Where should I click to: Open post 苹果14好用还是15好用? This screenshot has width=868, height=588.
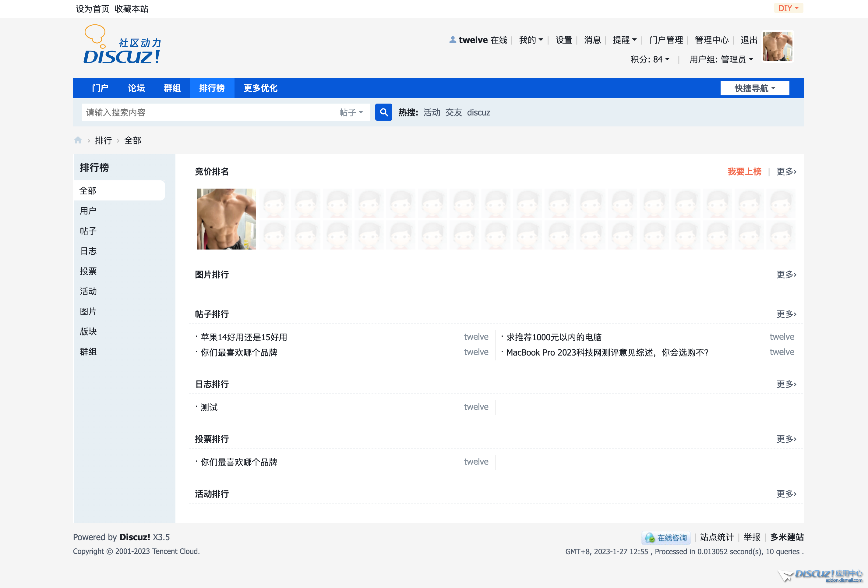[x=244, y=337]
